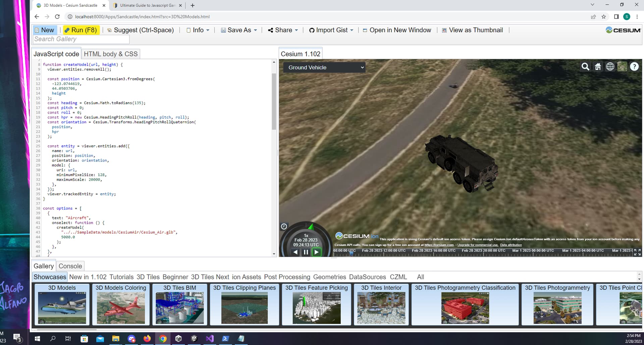The width and height of the screenshot is (644, 345).
Task: Click View as Thumbnail
Action: click(x=472, y=30)
